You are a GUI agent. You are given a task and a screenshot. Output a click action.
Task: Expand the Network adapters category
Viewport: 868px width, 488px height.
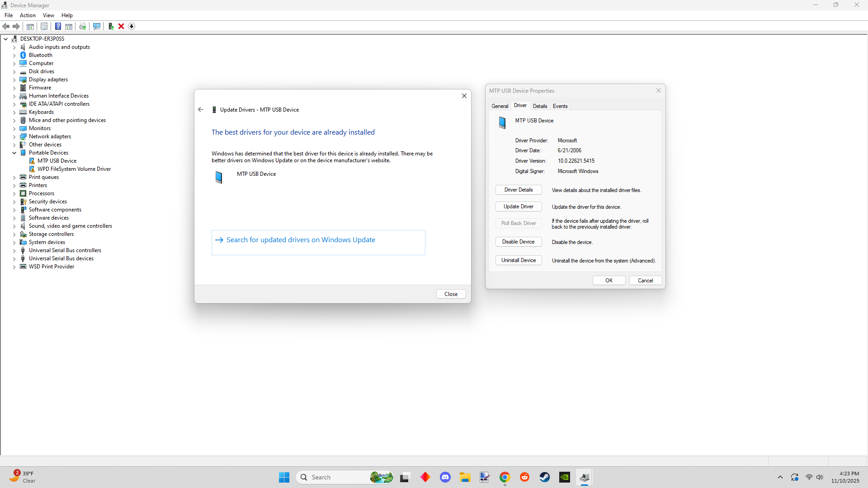pyautogui.click(x=14, y=136)
